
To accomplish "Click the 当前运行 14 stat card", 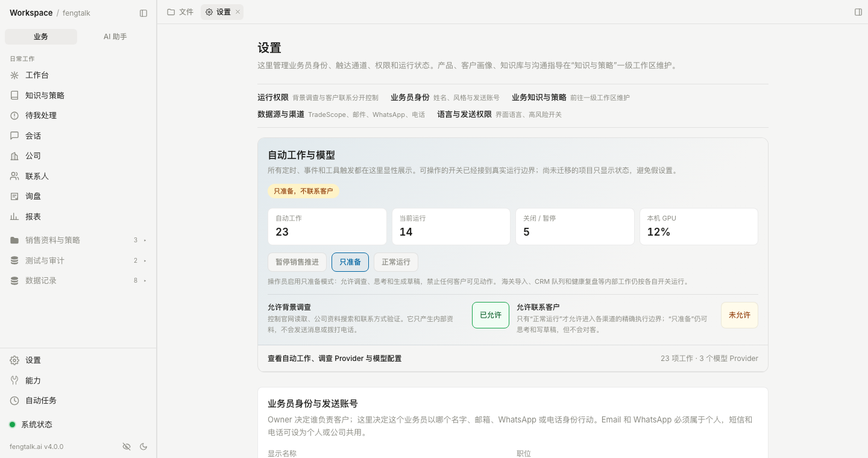I will coord(451,227).
